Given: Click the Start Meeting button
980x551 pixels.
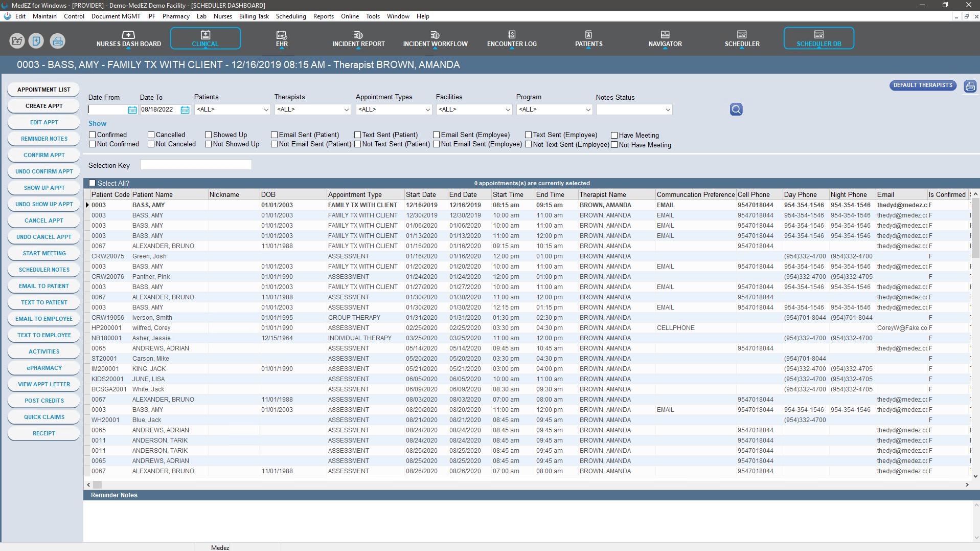Looking at the screenshot, I should click(44, 253).
